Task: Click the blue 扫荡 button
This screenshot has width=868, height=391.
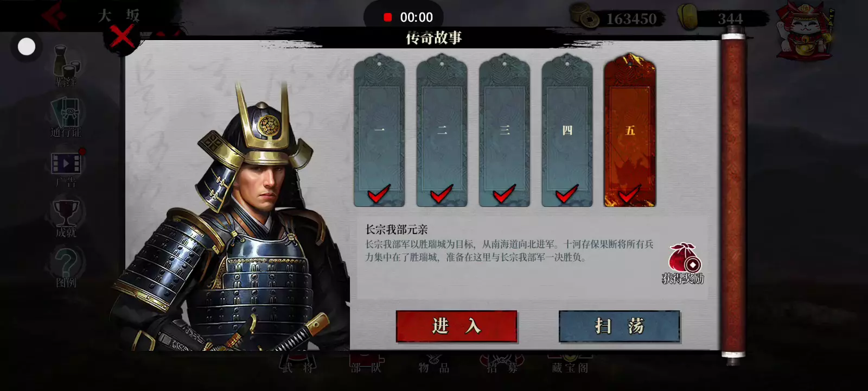Action: pyautogui.click(x=619, y=326)
